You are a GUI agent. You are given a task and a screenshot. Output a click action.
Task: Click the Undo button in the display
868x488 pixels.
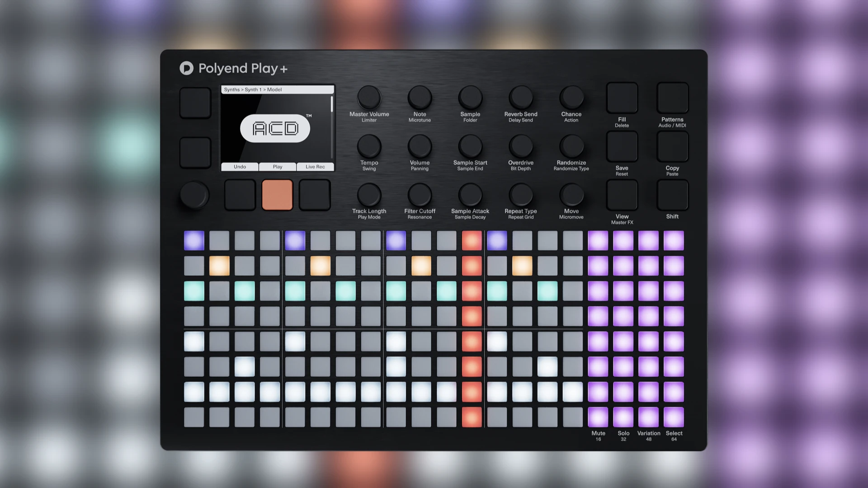pos(240,166)
